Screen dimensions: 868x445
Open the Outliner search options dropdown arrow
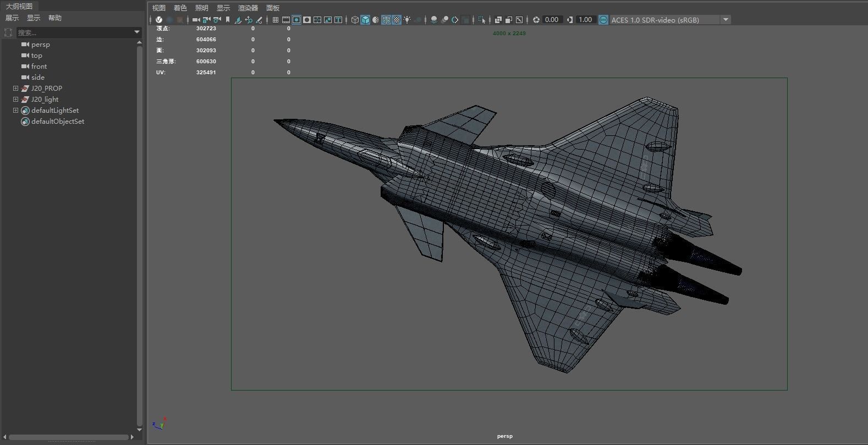(x=137, y=32)
